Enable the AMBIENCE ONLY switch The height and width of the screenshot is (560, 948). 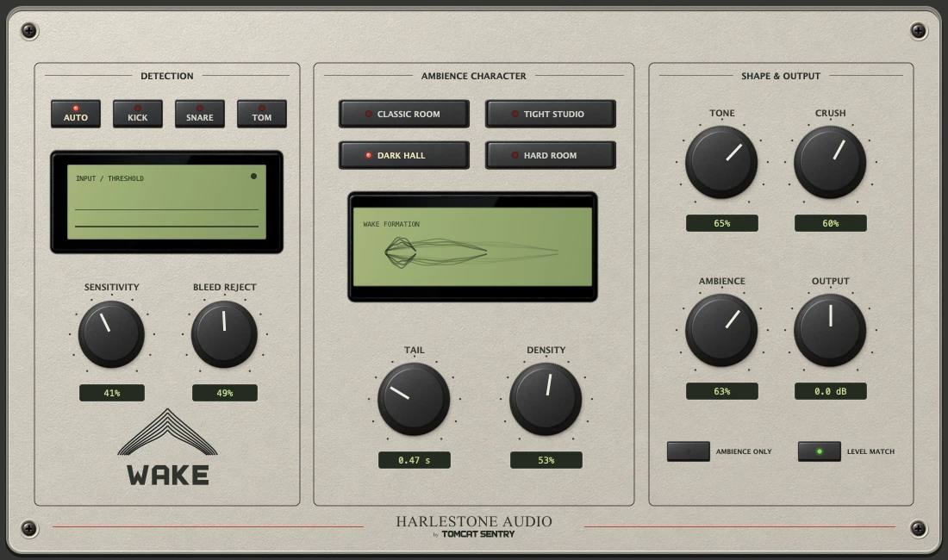(688, 451)
